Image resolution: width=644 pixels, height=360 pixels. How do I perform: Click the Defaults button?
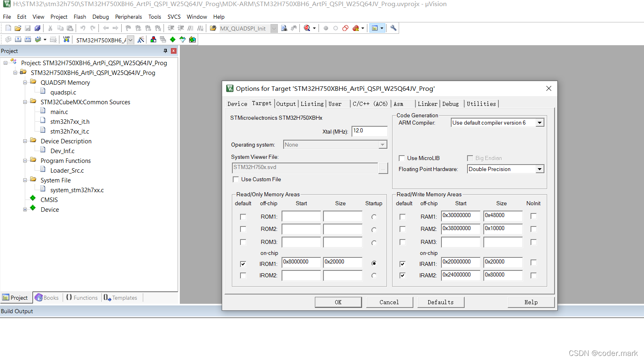(441, 302)
